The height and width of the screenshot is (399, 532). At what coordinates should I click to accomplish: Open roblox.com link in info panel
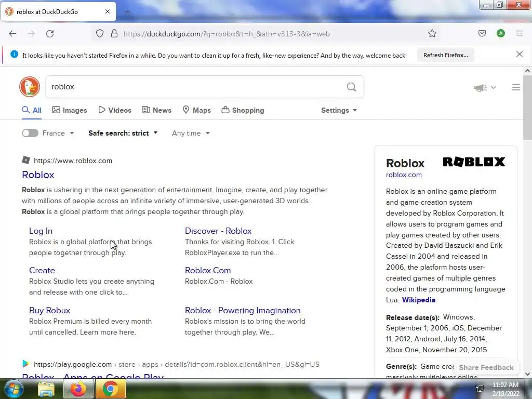click(404, 175)
